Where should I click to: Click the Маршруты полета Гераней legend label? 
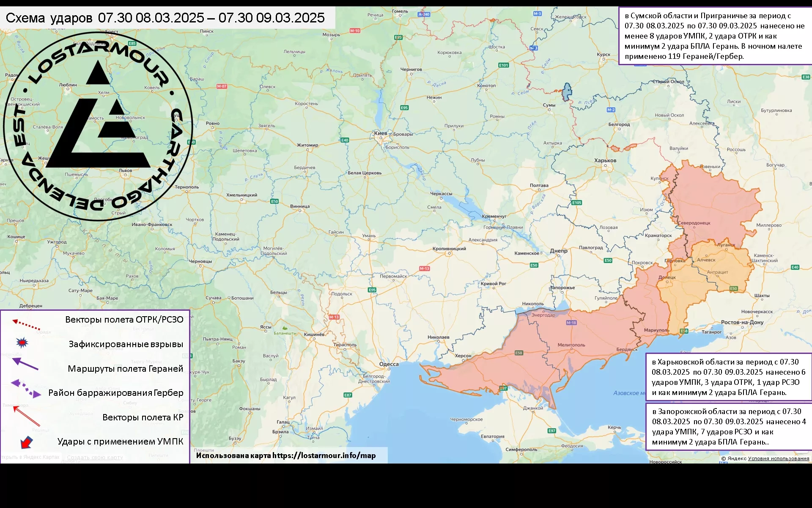126,369
